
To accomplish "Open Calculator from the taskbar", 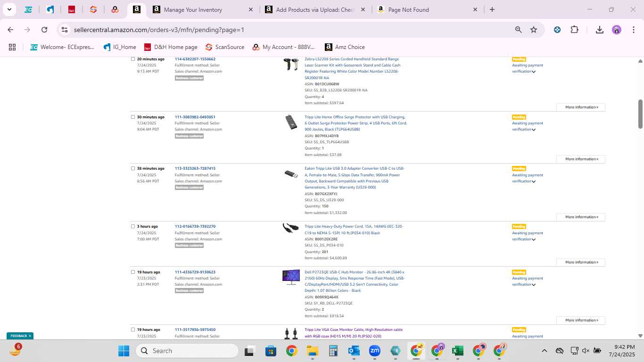I will coord(333,351).
